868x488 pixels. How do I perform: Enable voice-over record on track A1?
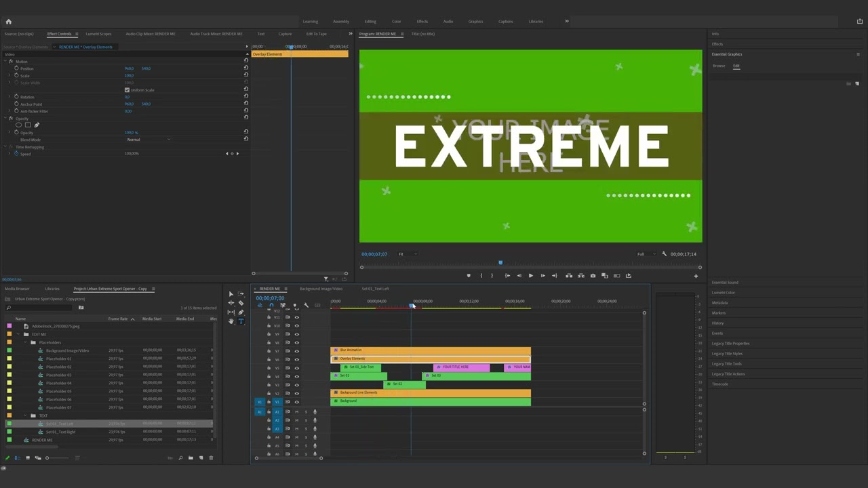coord(315,411)
